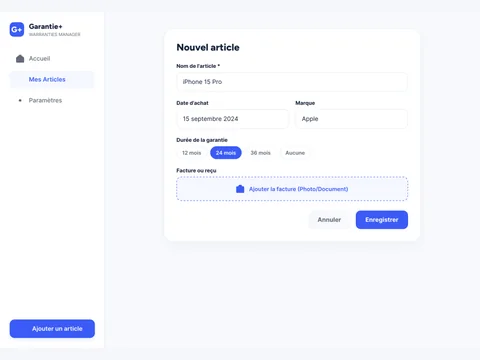Image resolution: width=480 pixels, height=360 pixels.
Task: Click the home icon beside Accueil
Action: click(x=20, y=59)
